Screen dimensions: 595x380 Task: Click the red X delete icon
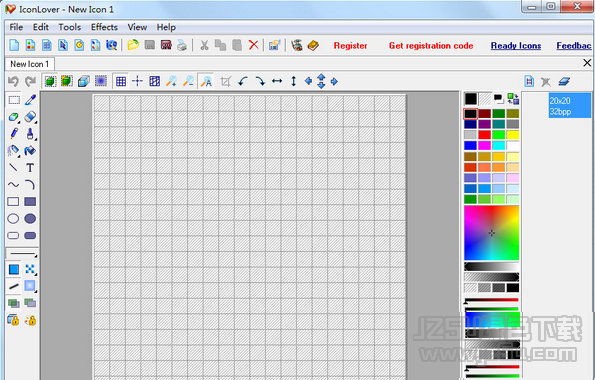[253, 45]
